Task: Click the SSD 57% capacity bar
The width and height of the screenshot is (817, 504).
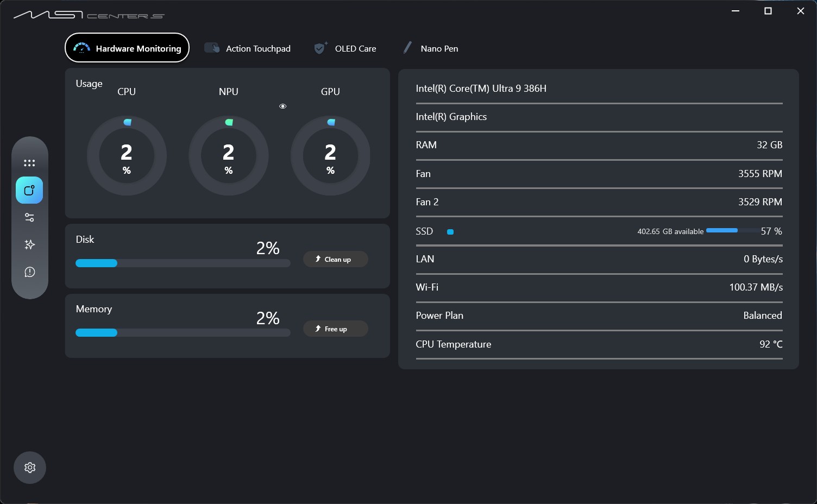Action: click(731, 231)
